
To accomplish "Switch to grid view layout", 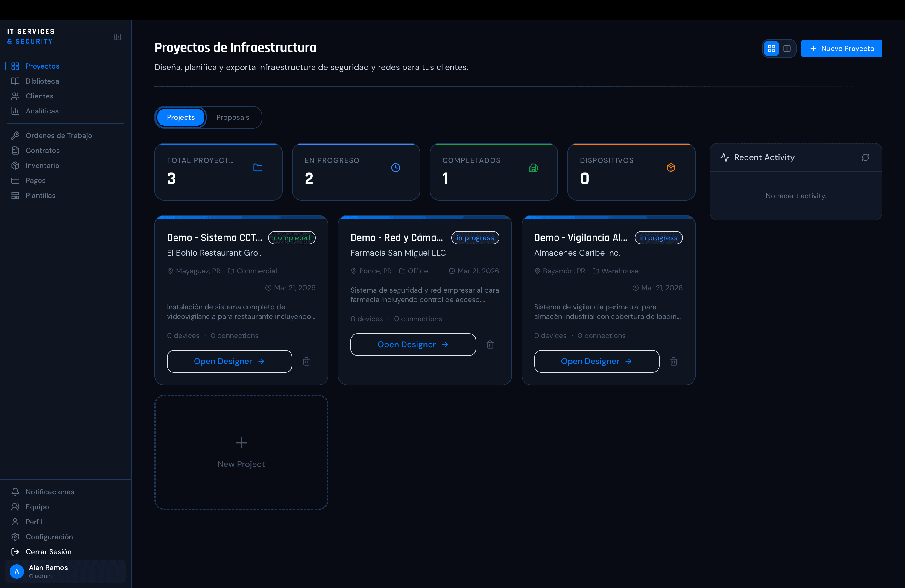I will click(772, 48).
